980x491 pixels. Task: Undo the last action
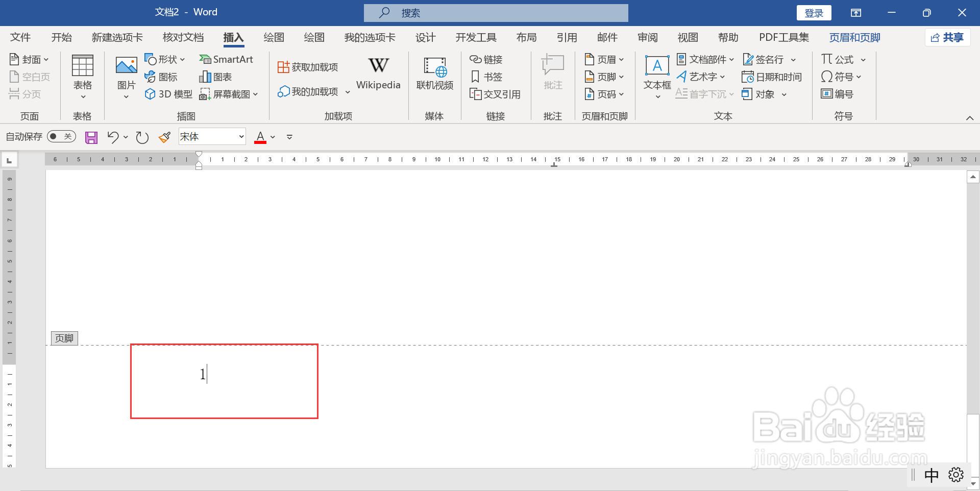[113, 137]
